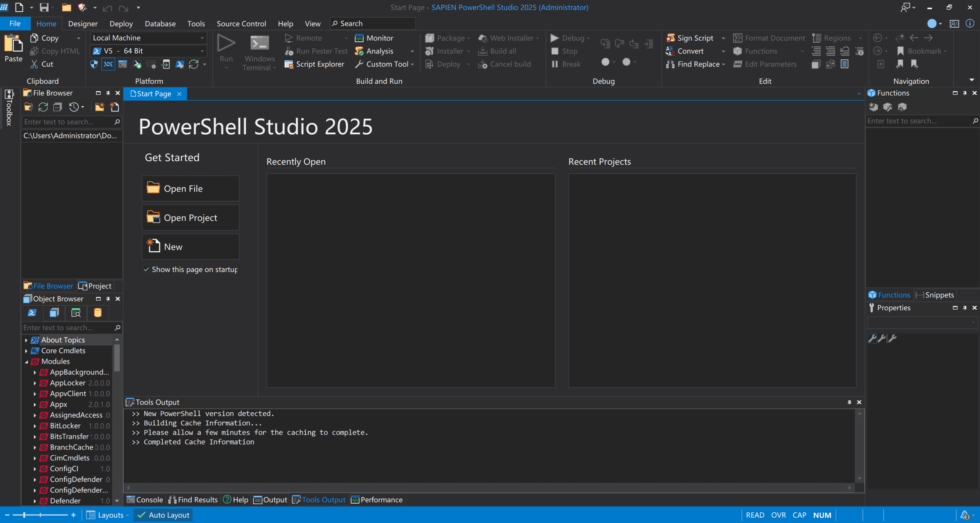Switch to the Designer ribbon tab

83,23
